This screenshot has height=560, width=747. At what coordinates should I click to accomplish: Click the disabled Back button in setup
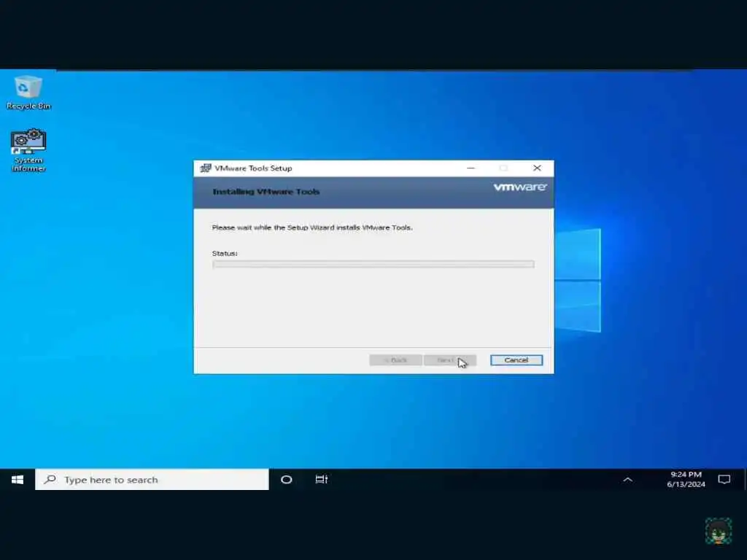pos(395,360)
